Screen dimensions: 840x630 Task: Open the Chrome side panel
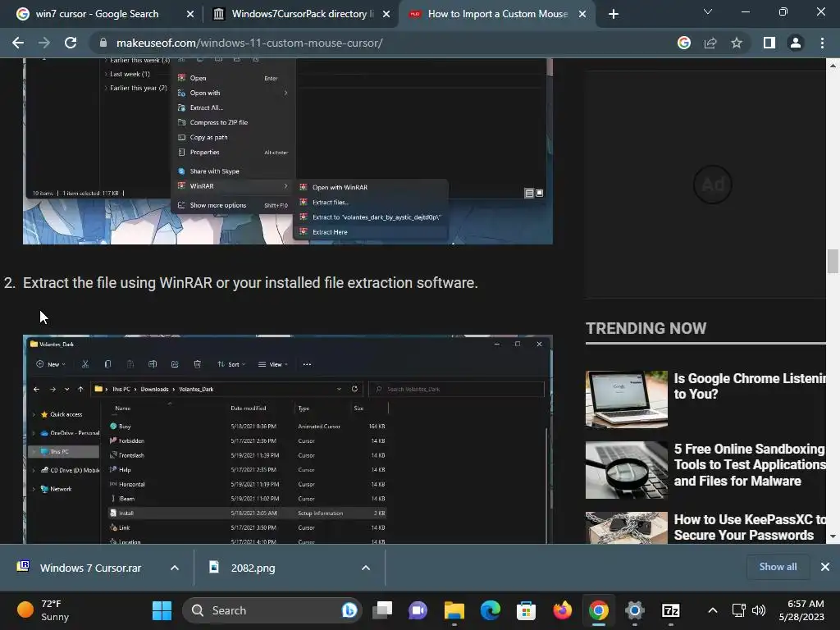769,43
